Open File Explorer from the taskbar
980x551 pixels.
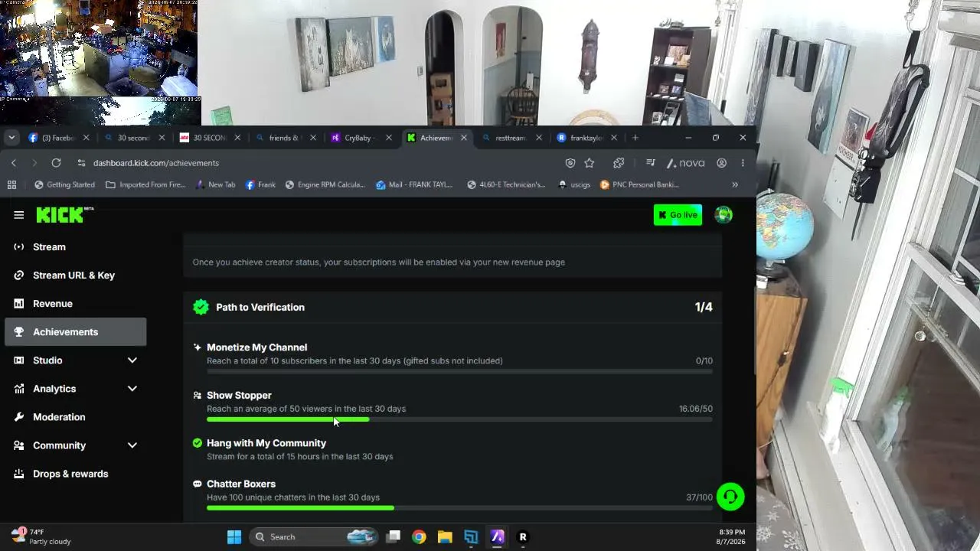coord(445,537)
